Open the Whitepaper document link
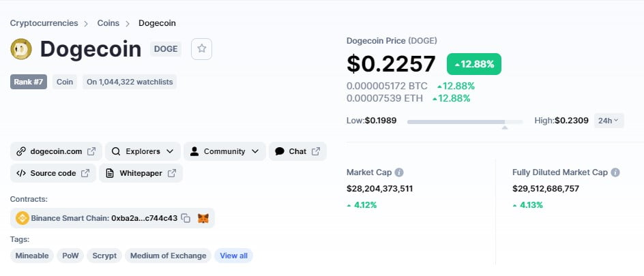The height and width of the screenshot is (276, 644). 141,173
